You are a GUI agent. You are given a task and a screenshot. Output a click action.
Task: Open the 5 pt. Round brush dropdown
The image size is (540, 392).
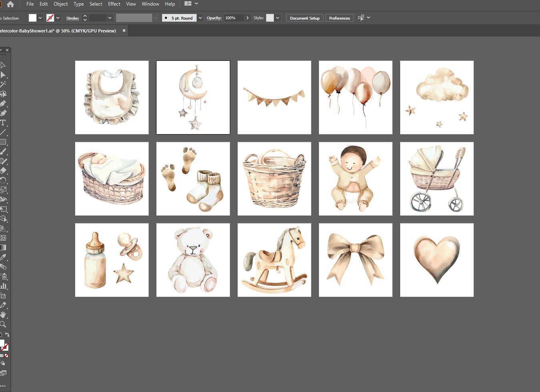200,18
